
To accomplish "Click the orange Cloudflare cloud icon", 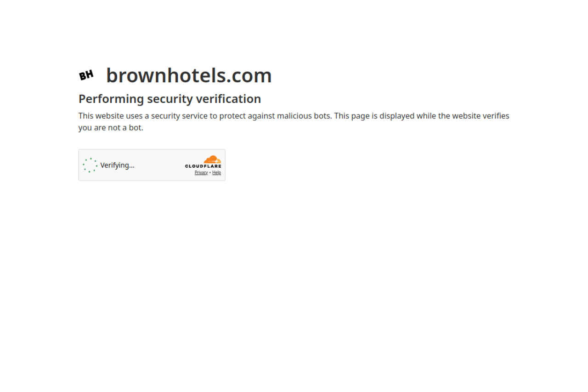I will (212, 159).
